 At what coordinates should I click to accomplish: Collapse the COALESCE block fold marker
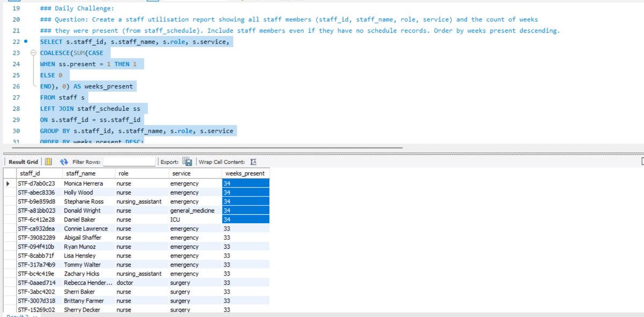[x=34, y=53]
